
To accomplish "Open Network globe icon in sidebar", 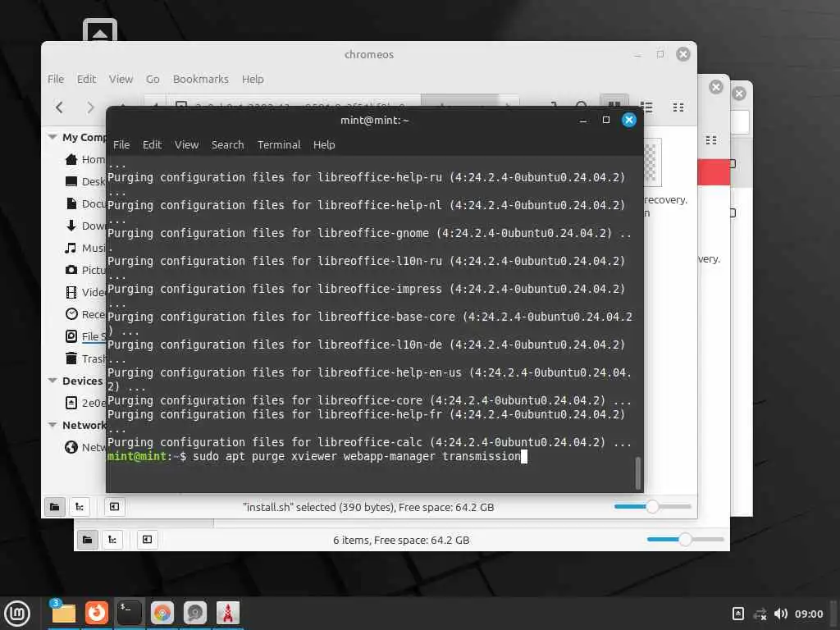I will click(x=71, y=447).
